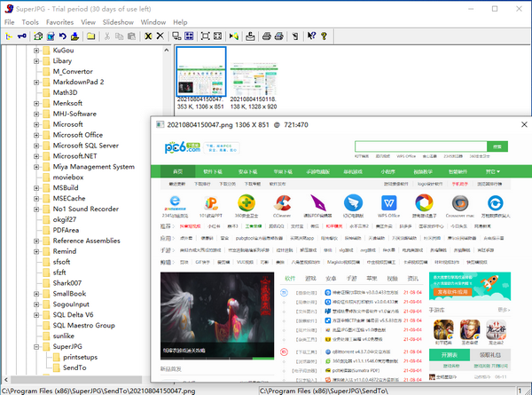Select the Shark007 folder
The height and width of the screenshot is (395, 532).
point(66,283)
